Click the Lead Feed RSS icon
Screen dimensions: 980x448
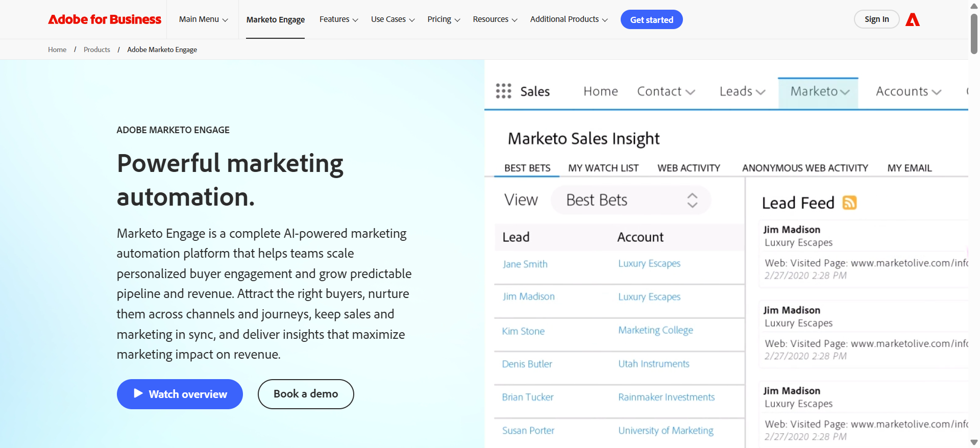(849, 203)
